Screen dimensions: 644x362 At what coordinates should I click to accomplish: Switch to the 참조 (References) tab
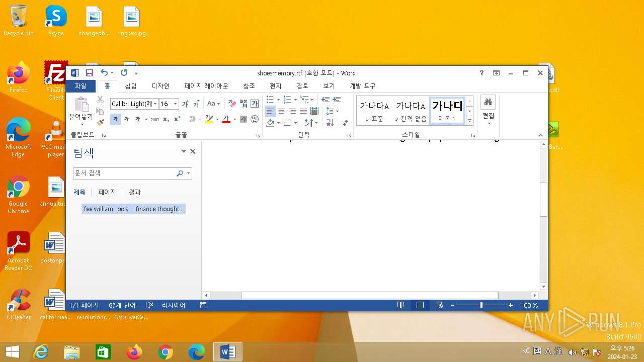click(x=249, y=86)
